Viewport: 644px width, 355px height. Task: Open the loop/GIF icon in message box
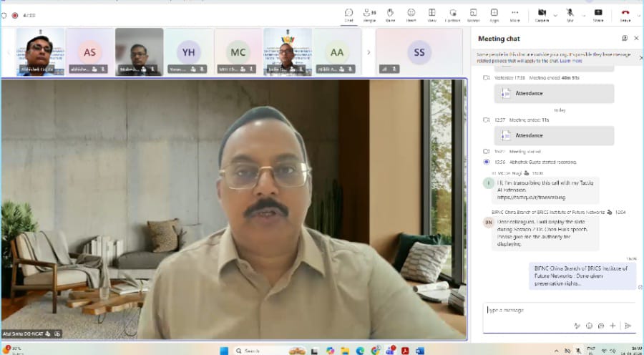tap(601, 326)
